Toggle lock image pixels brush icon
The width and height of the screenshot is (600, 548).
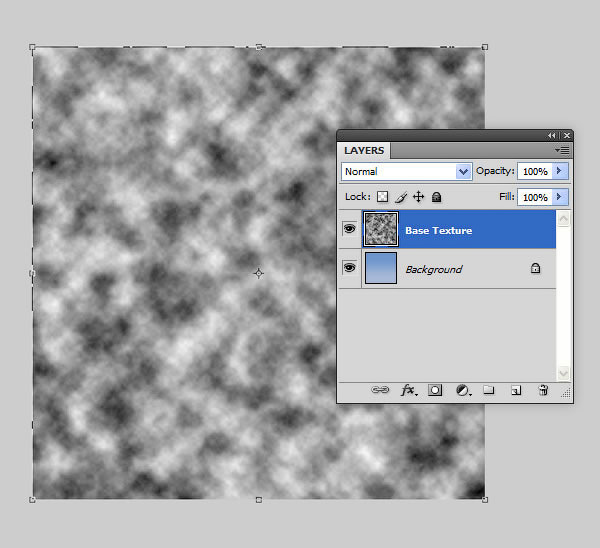[401, 197]
